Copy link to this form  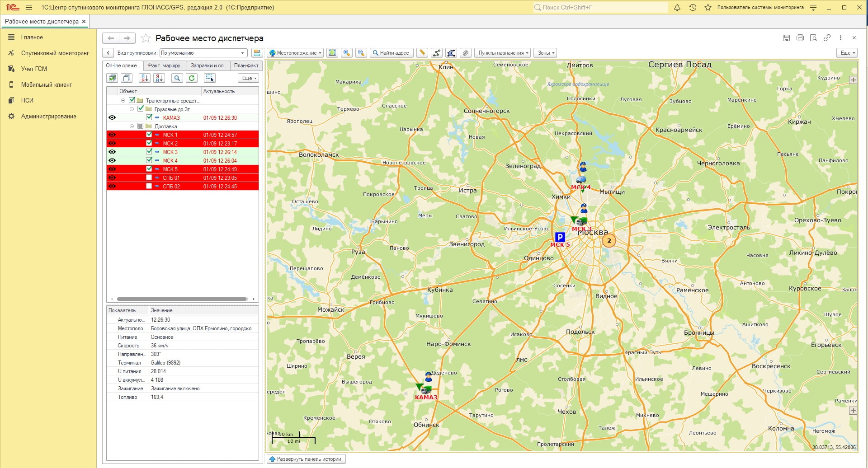point(827,38)
